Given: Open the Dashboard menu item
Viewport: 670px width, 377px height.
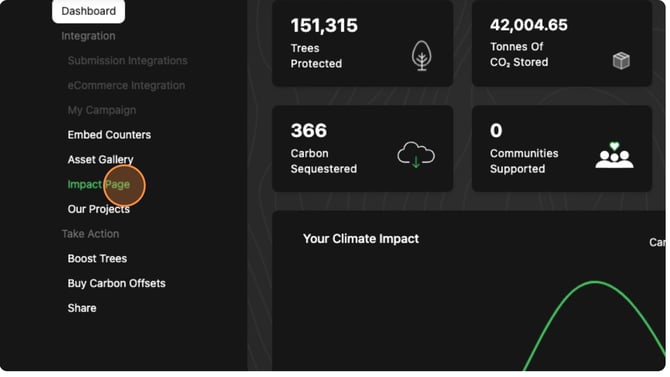Looking at the screenshot, I should [88, 11].
